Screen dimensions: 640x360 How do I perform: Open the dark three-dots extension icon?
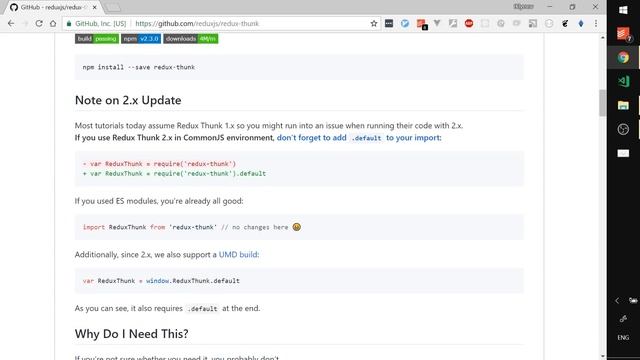click(389, 24)
